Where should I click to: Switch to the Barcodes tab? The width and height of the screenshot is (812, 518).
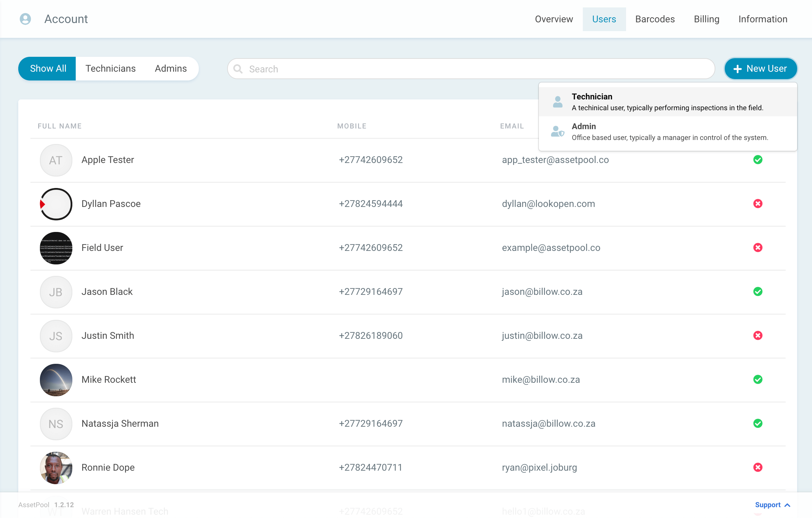point(654,19)
